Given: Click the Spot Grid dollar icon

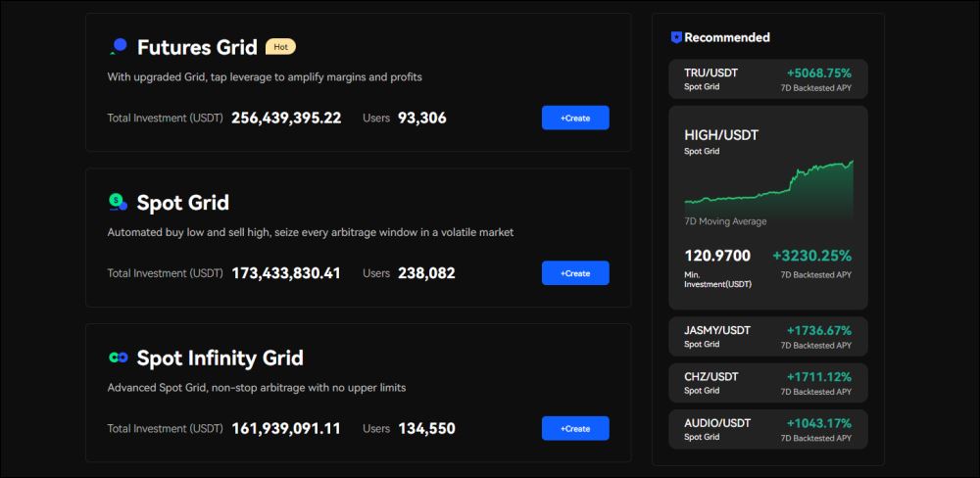Looking at the screenshot, I should (118, 202).
